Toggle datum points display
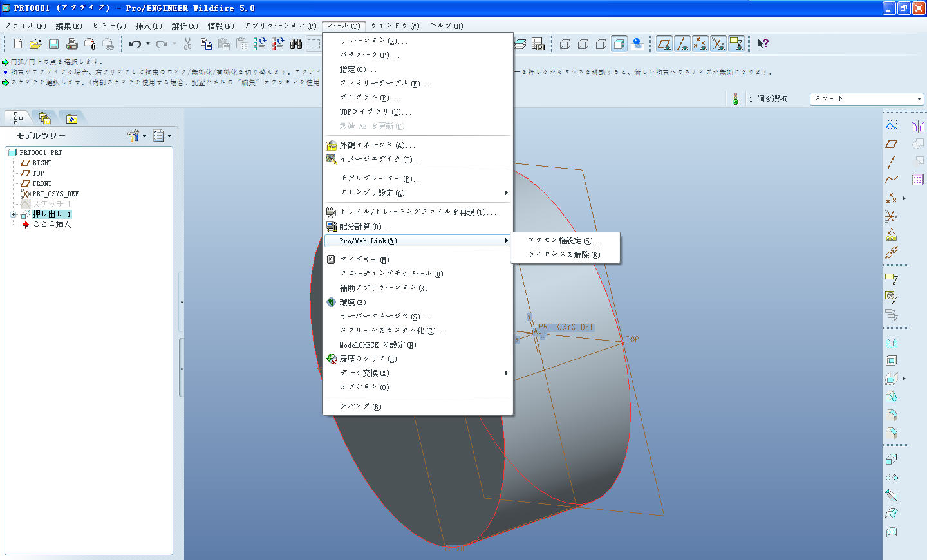The width and height of the screenshot is (927, 560). [x=700, y=44]
